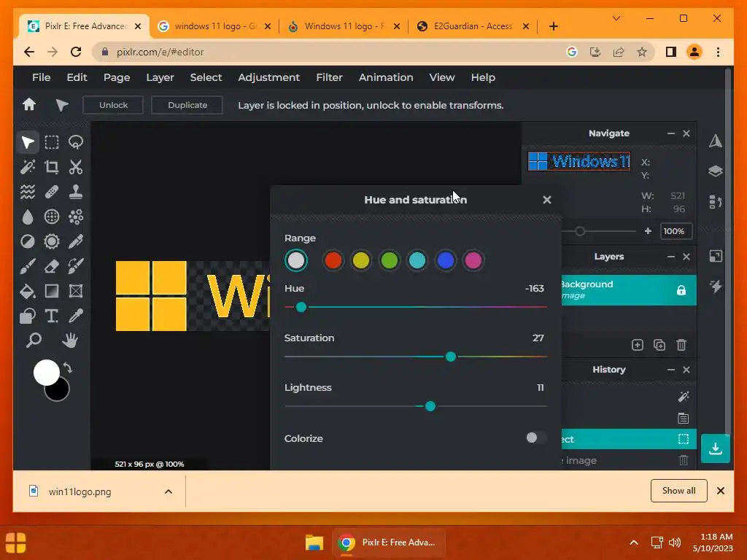This screenshot has height=560, width=747.
Task: Select the Marquee selection tool
Action: click(x=52, y=142)
